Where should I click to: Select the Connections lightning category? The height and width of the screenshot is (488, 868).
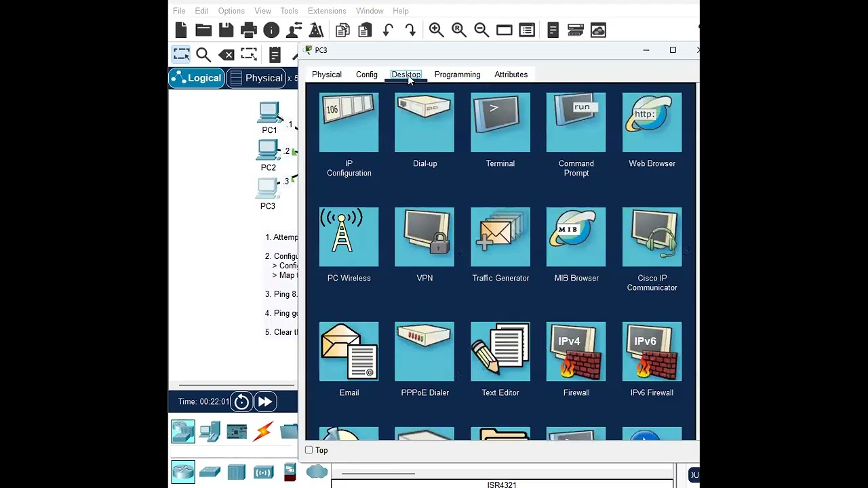[263, 431]
